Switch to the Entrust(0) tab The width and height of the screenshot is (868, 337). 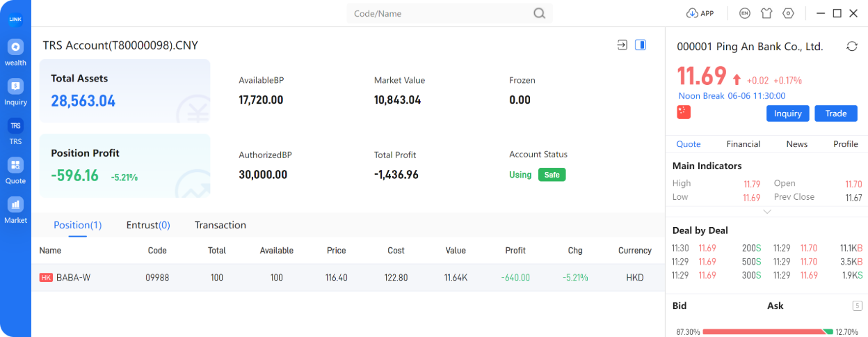point(148,225)
